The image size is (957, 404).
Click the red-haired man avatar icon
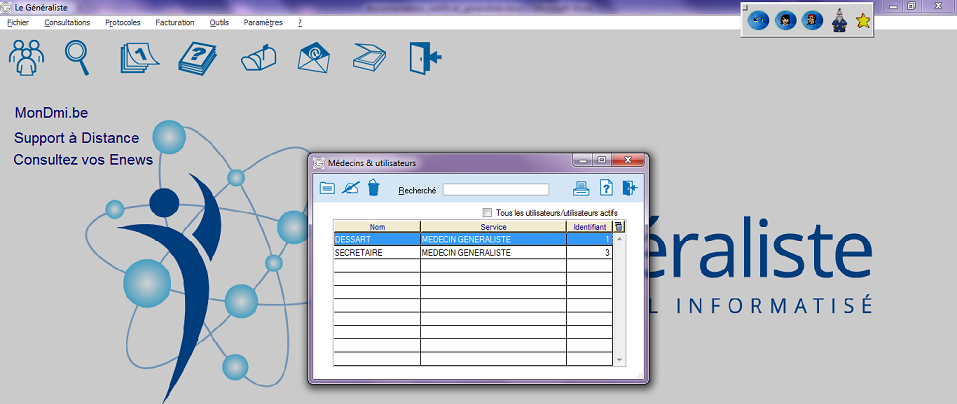[812, 21]
